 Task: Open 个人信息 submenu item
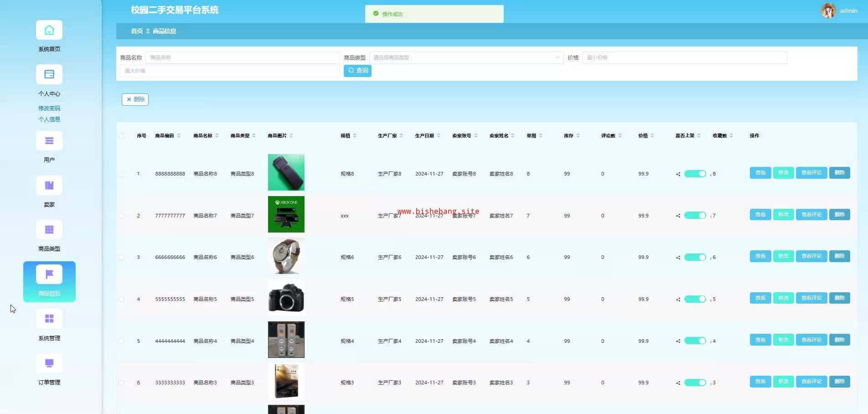49,119
